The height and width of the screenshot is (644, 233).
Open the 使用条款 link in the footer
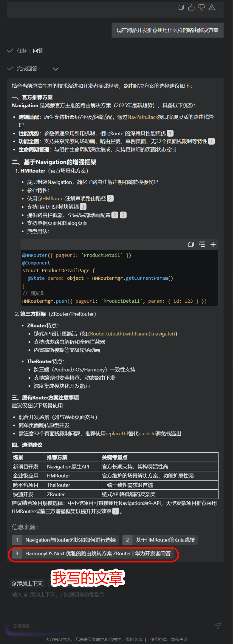coord(159,639)
